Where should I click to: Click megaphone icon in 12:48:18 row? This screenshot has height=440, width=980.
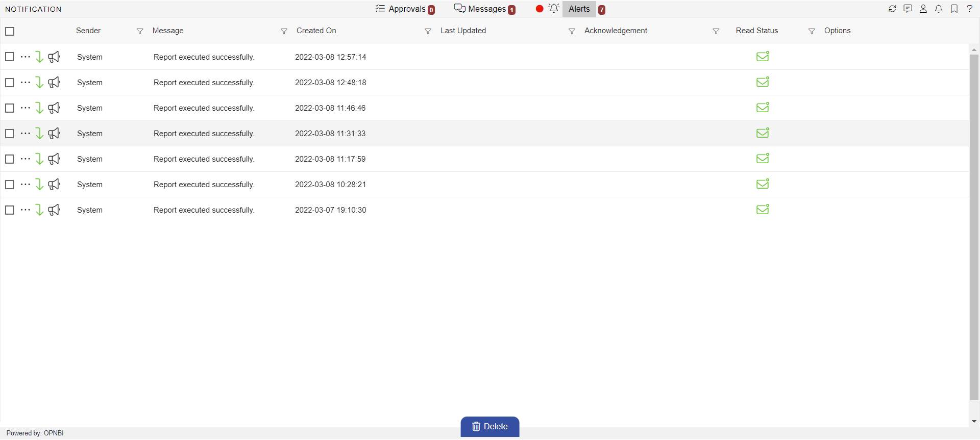pyautogui.click(x=54, y=82)
